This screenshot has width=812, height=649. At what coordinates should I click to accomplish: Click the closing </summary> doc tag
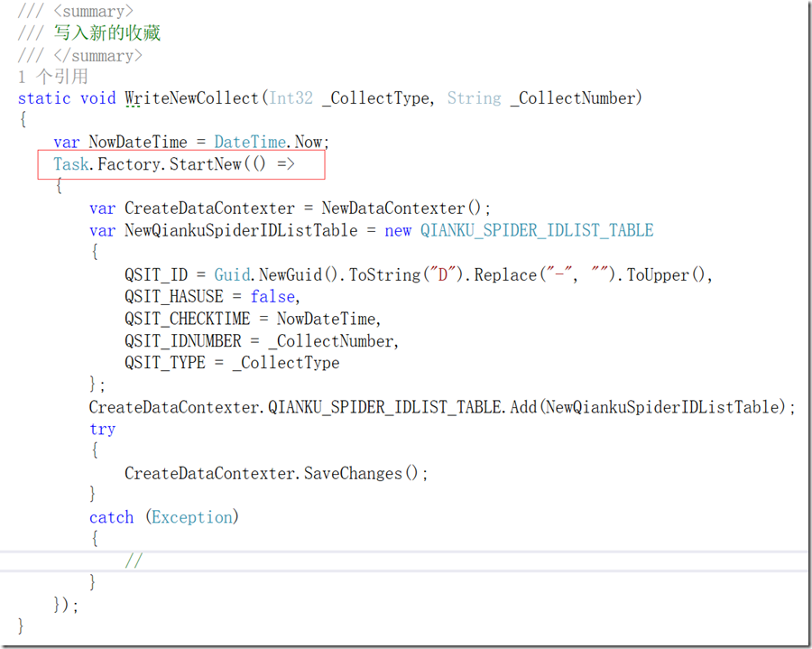click(97, 55)
